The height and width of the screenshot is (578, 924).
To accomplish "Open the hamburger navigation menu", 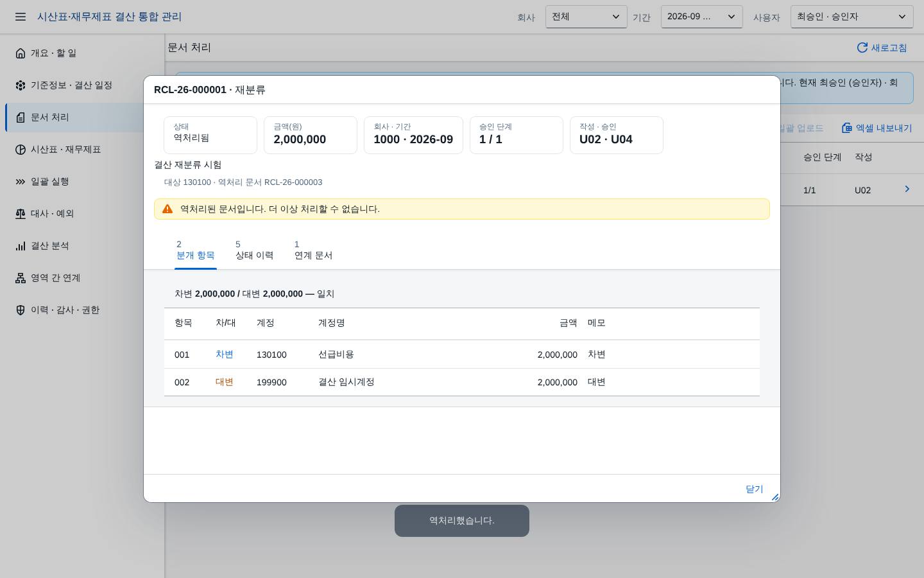I will tap(21, 17).
